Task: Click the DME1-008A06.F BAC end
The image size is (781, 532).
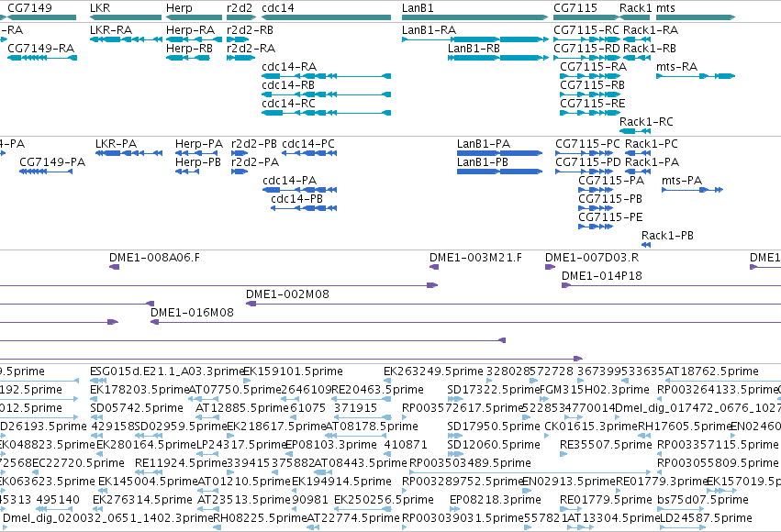Action: [x=114, y=267]
